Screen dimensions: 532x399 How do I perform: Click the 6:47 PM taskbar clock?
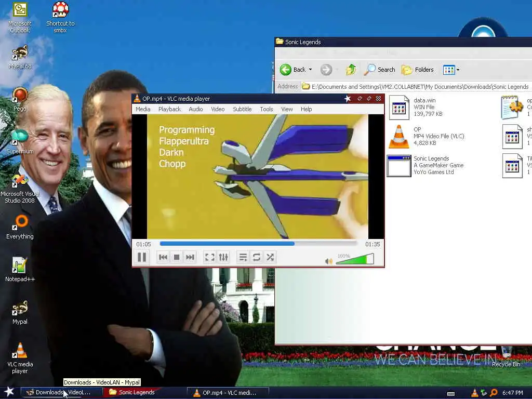512,393
